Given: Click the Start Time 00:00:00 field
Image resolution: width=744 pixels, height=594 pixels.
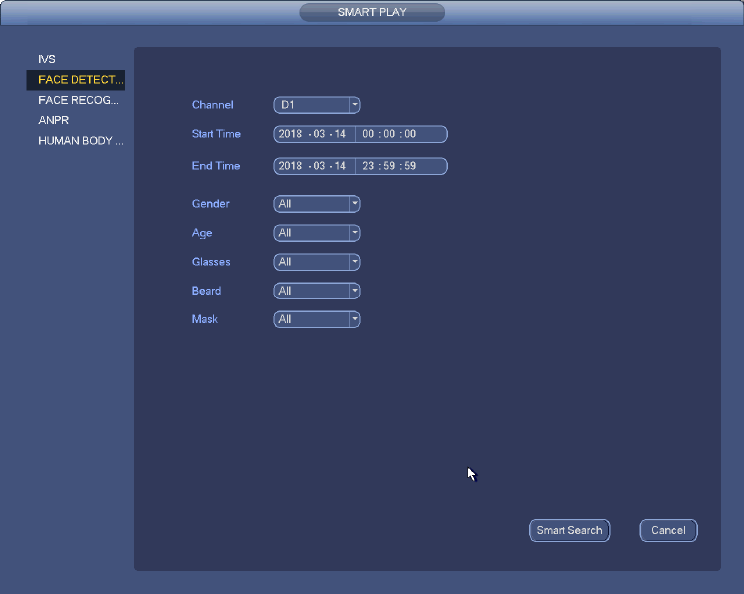Looking at the screenshot, I should pos(401,134).
